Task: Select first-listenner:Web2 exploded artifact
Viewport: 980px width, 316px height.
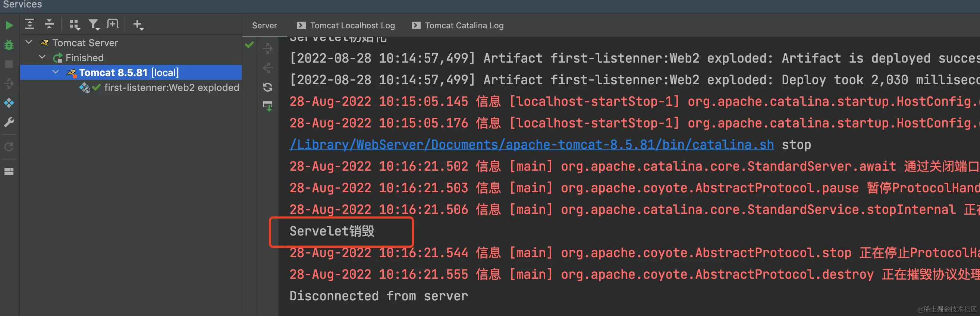Action: 171,88
